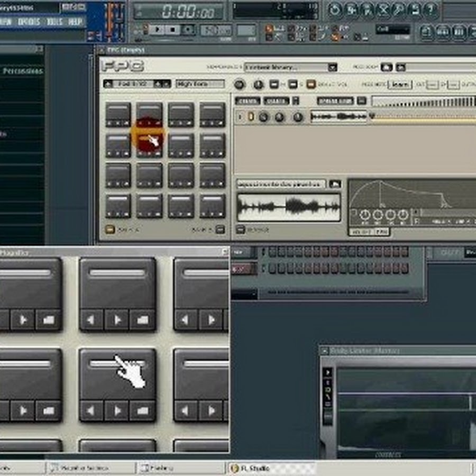Switch to the Pan envelope tab

point(381,232)
